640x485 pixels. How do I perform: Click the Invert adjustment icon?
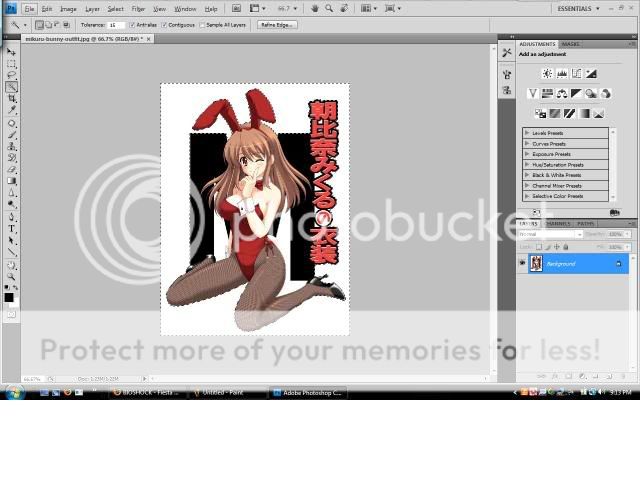point(540,113)
